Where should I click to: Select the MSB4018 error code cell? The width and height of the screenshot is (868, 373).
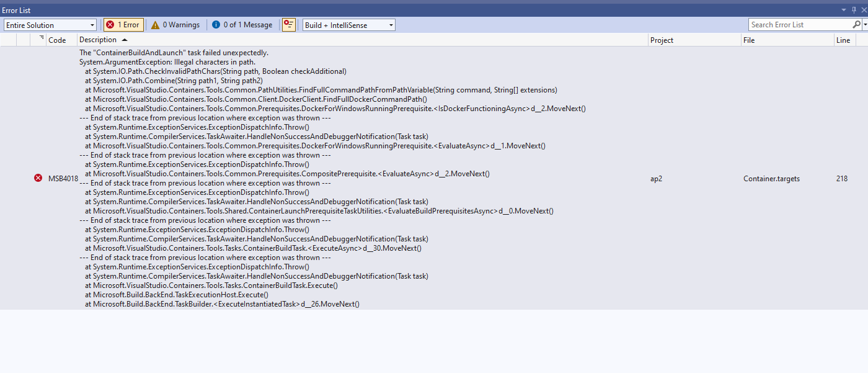[x=63, y=179]
